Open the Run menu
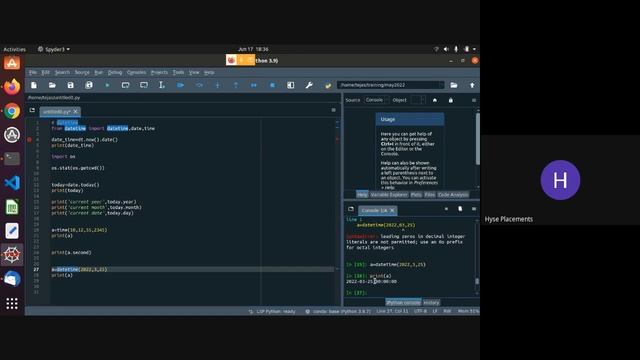The image size is (640, 360). tap(99, 72)
